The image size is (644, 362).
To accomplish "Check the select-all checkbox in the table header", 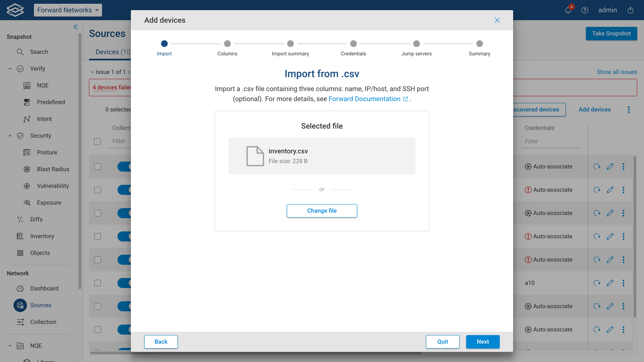I will coord(97,141).
